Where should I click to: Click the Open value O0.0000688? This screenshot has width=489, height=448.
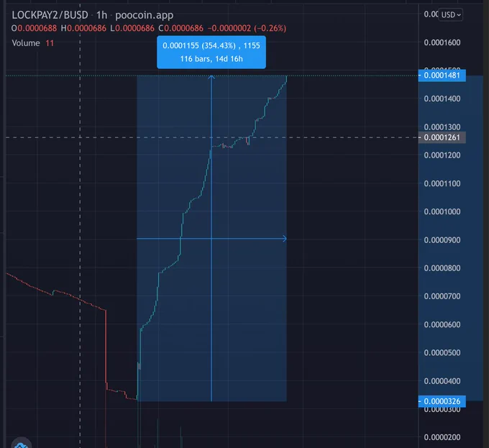pos(34,28)
